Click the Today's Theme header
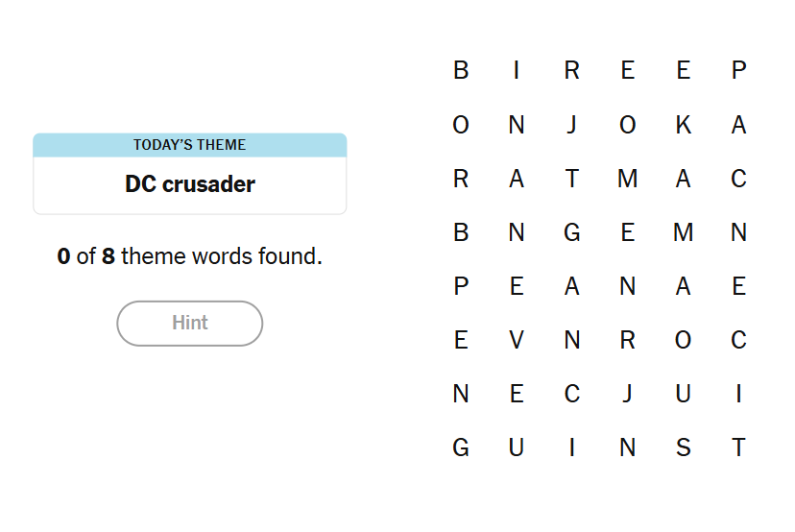795x532 pixels. point(190,145)
